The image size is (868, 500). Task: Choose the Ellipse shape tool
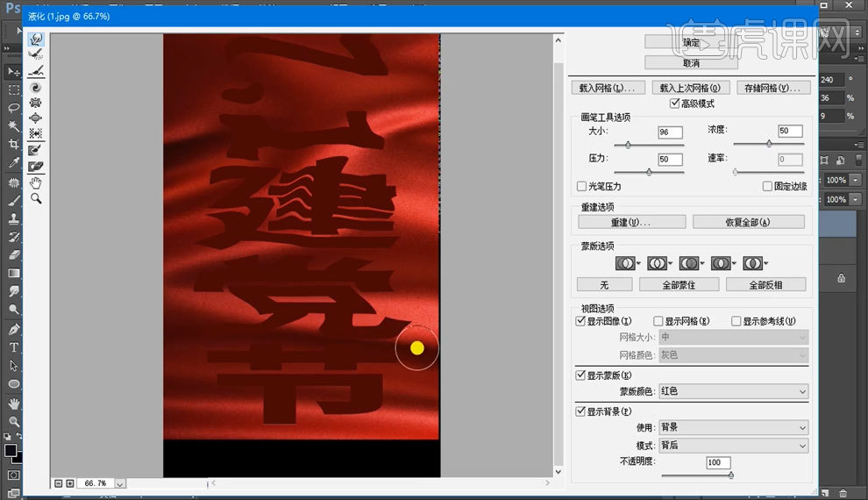13,383
